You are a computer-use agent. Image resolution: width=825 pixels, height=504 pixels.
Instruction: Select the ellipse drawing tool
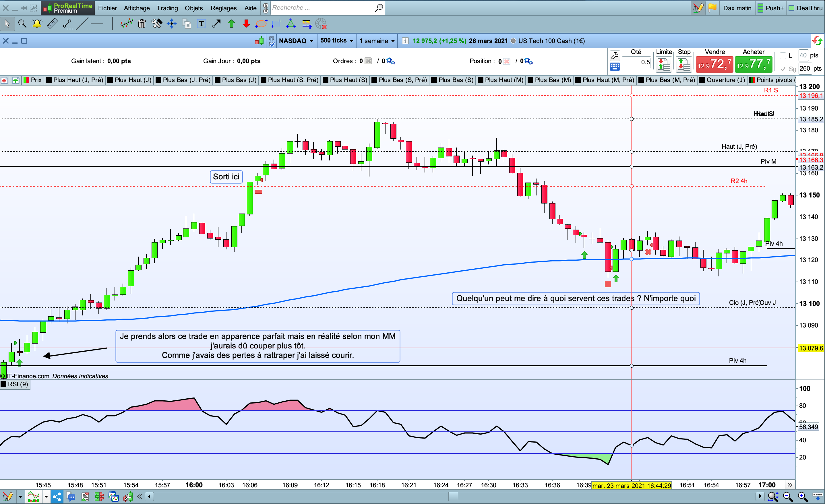click(261, 24)
